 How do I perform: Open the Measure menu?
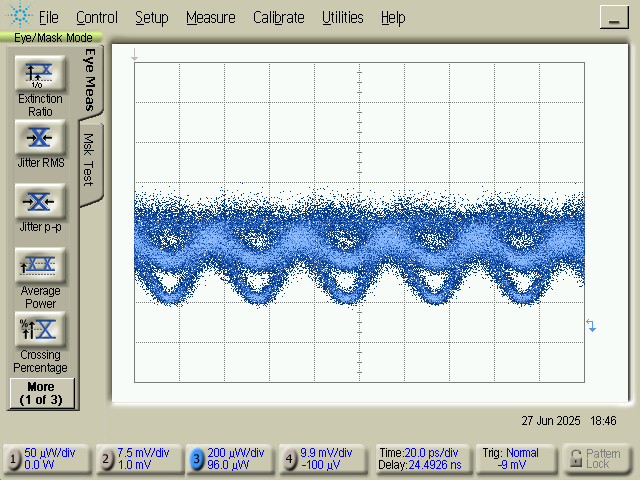point(210,18)
